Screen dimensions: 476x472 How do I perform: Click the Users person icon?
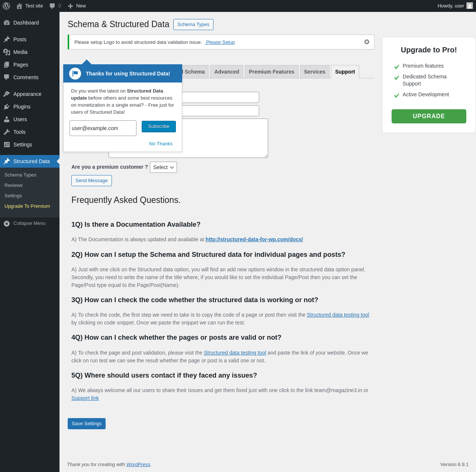[7, 119]
